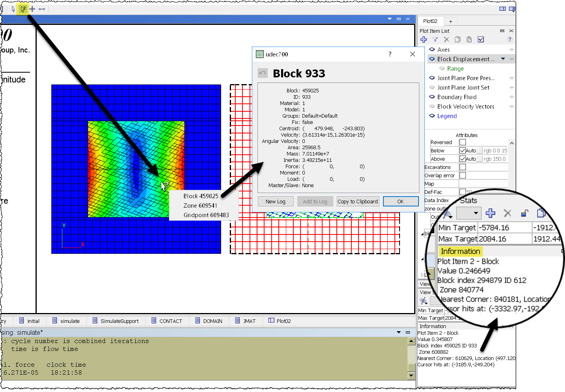The width and height of the screenshot is (565, 392).
Task: Pick the Below color swatch
Action: tap(479, 150)
